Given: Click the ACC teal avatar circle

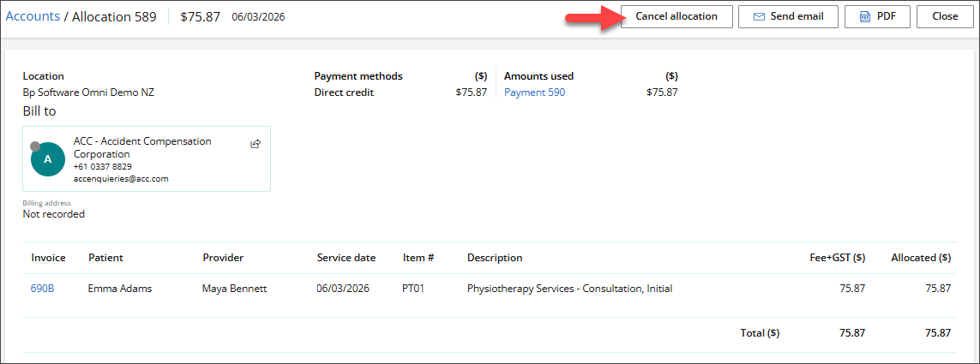Looking at the screenshot, I should coord(48,158).
